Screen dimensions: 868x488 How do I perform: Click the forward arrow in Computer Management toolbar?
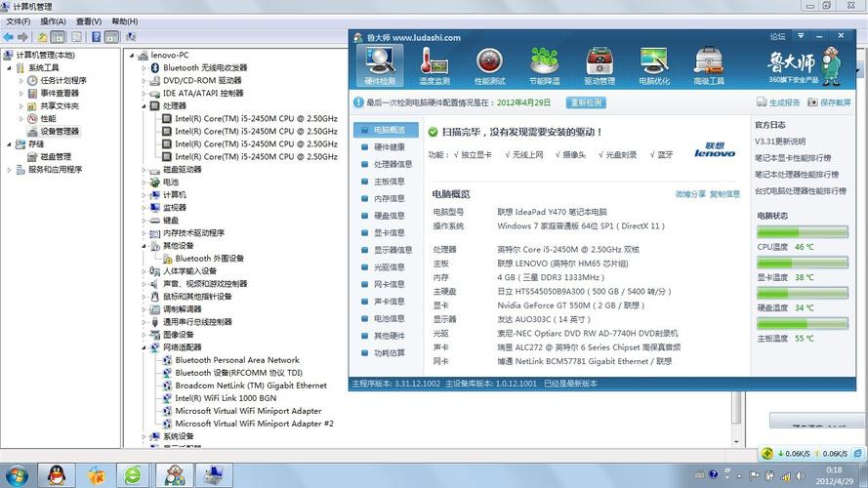pos(22,37)
